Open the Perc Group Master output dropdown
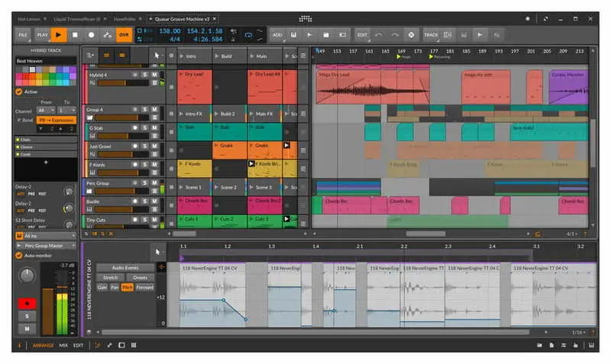611x364 pixels. (x=46, y=245)
